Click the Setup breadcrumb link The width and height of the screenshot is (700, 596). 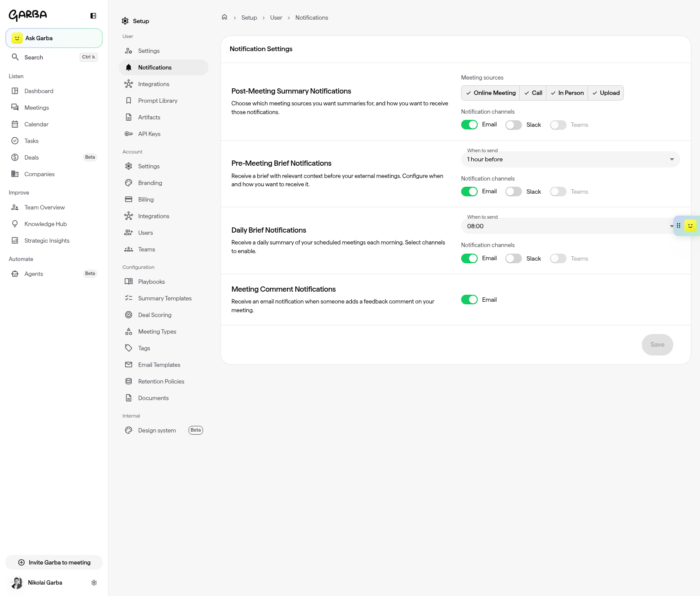249,17
